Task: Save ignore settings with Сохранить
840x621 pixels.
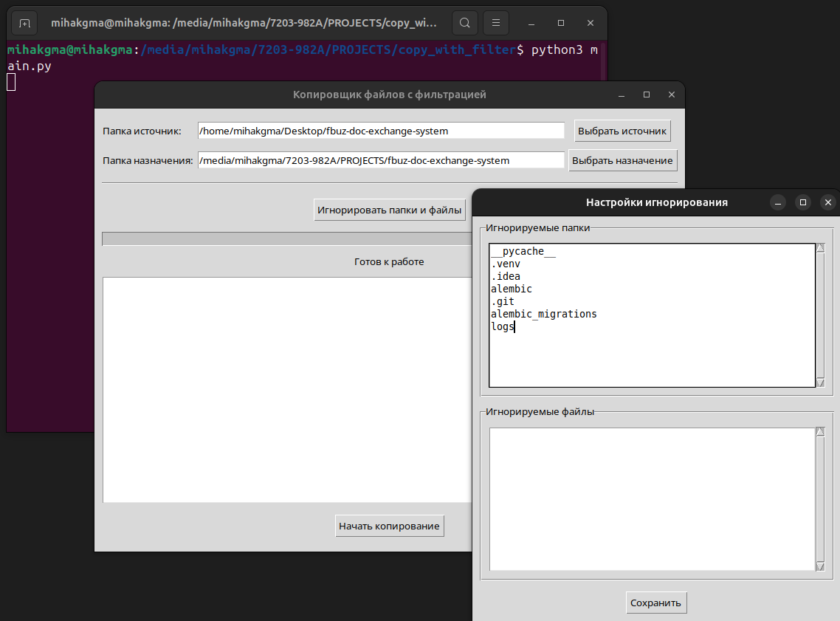Action: (x=655, y=603)
